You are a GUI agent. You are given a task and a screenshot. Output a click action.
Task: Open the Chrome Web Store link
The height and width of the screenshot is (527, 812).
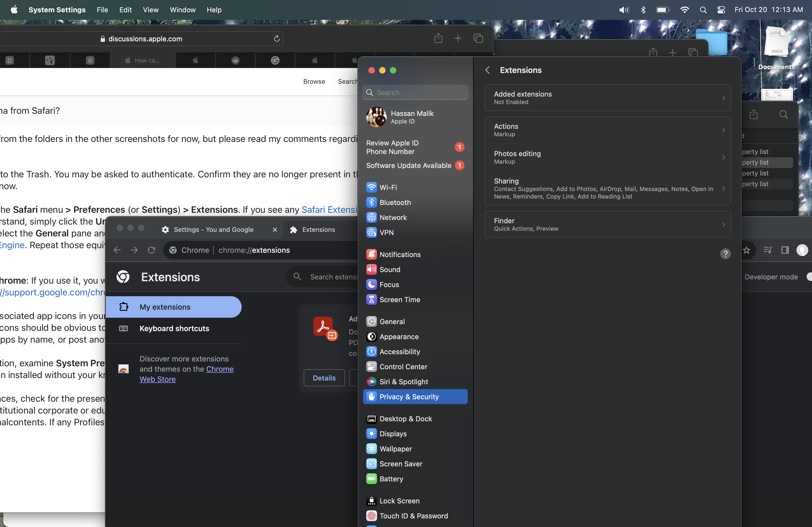pos(219,369)
